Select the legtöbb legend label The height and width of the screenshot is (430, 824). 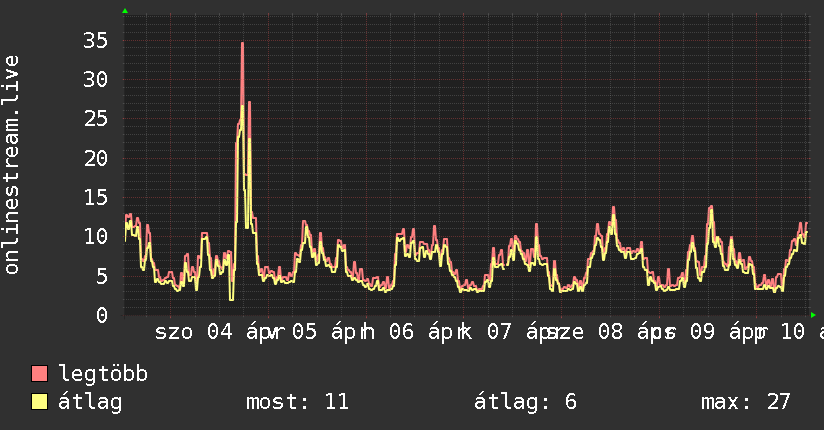[103, 374]
